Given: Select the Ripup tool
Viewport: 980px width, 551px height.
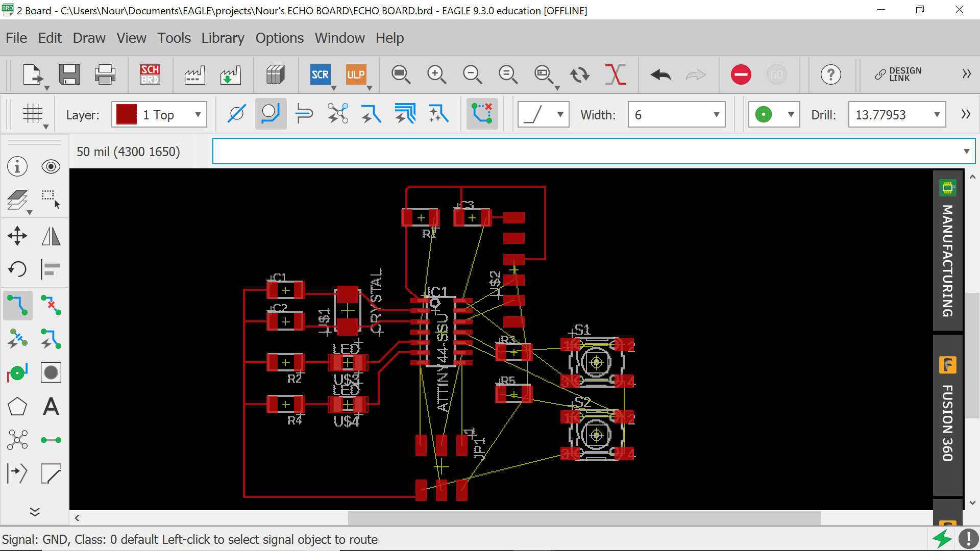Looking at the screenshot, I should tap(51, 305).
